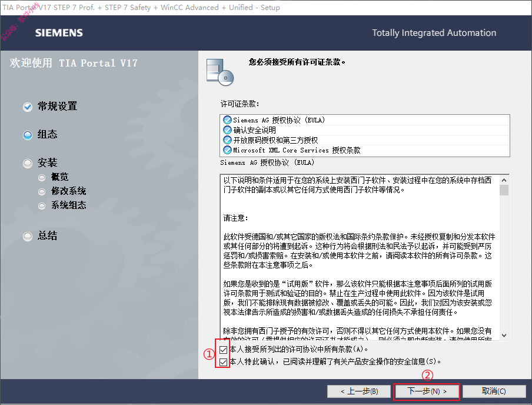This screenshot has width=532, height=405.
Task: Click the SIEMENS logo in the header
Action: [x=59, y=33]
